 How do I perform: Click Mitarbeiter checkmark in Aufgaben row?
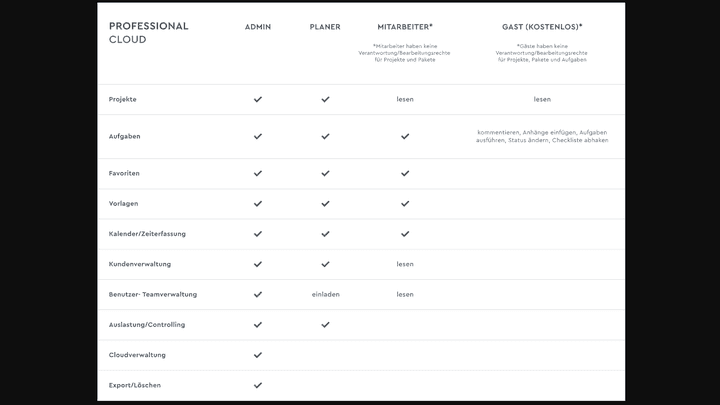pos(405,136)
